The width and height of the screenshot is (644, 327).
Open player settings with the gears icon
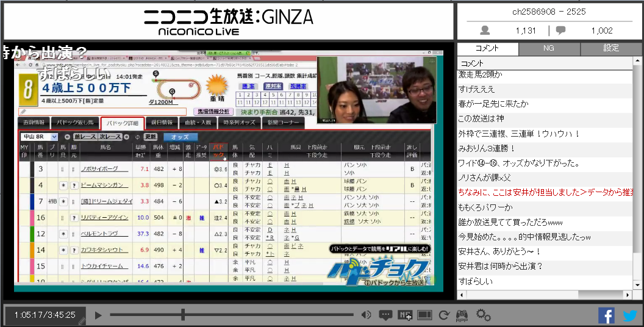[x=484, y=315]
